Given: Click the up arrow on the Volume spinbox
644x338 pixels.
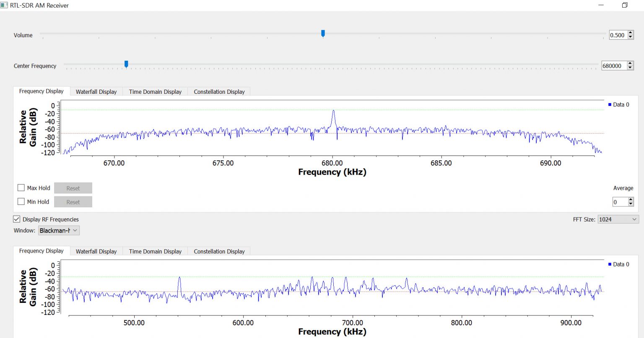Looking at the screenshot, I should pos(630,33).
